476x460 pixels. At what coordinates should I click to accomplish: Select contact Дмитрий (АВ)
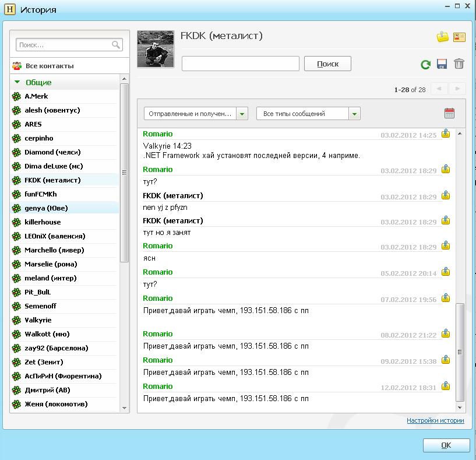64,390
